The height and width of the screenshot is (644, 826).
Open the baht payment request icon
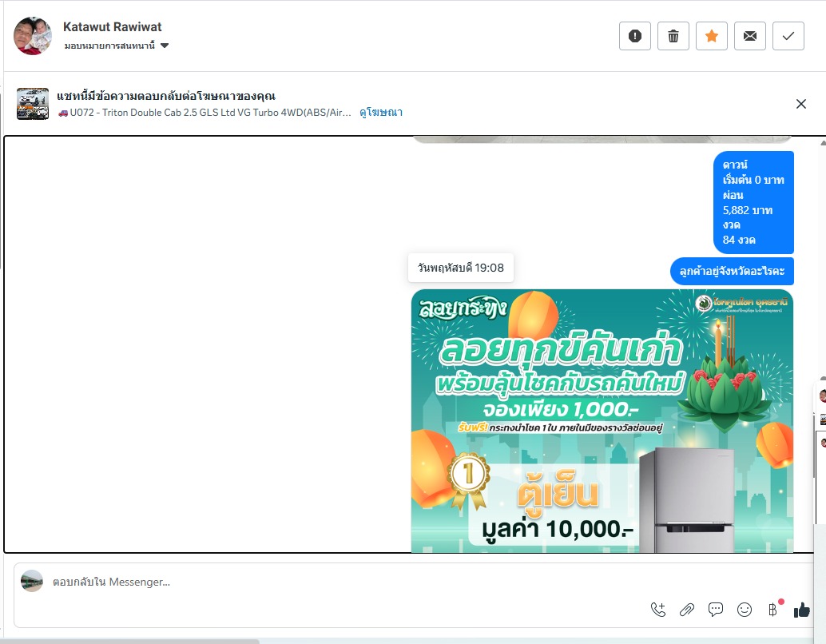pyautogui.click(x=772, y=610)
